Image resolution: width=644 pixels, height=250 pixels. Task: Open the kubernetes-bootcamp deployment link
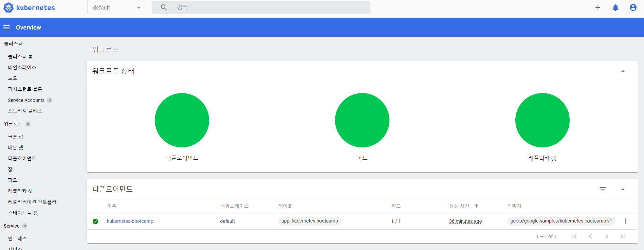(130, 221)
